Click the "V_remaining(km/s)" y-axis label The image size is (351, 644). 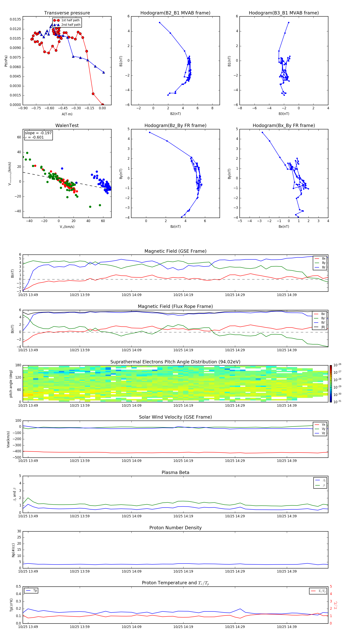(x=10, y=173)
